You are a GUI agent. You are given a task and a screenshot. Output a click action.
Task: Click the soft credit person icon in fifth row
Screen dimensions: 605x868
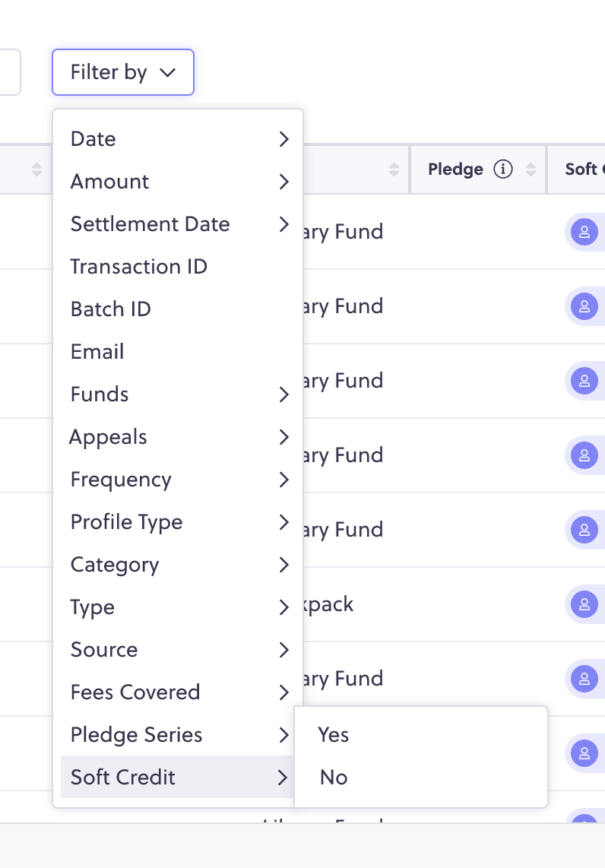584,530
